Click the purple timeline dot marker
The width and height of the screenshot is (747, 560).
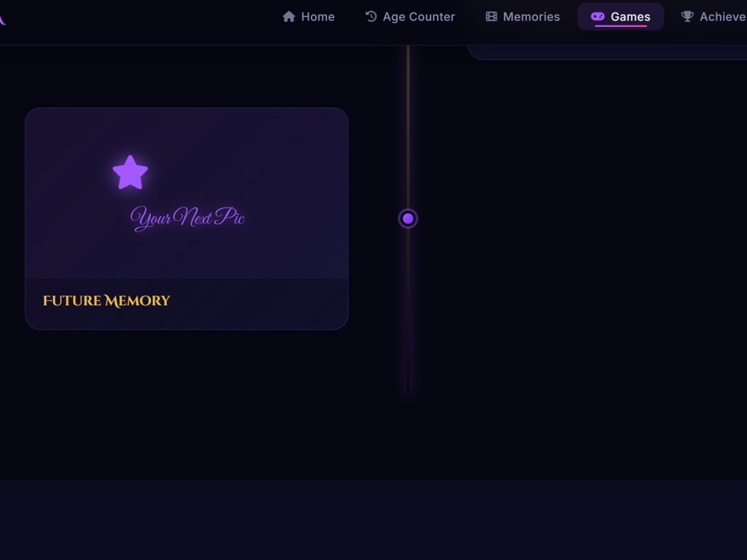click(408, 219)
